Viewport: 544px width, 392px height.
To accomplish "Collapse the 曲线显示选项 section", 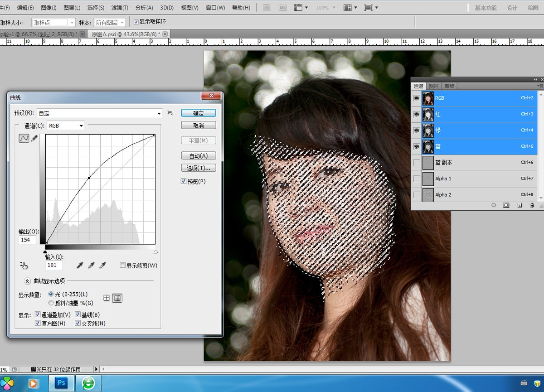I will point(27,281).
